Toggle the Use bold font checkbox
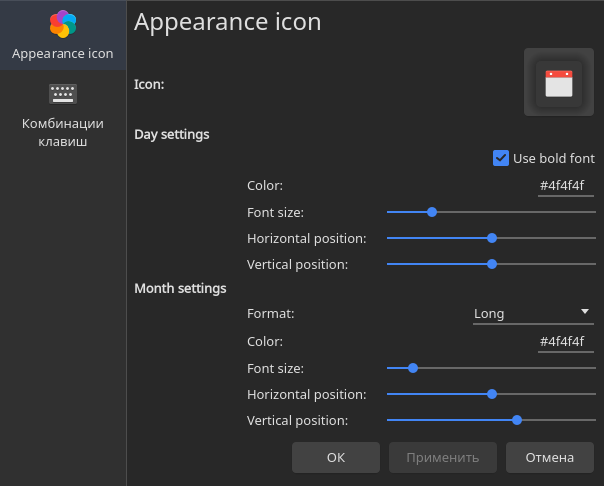 click(501, 158)
